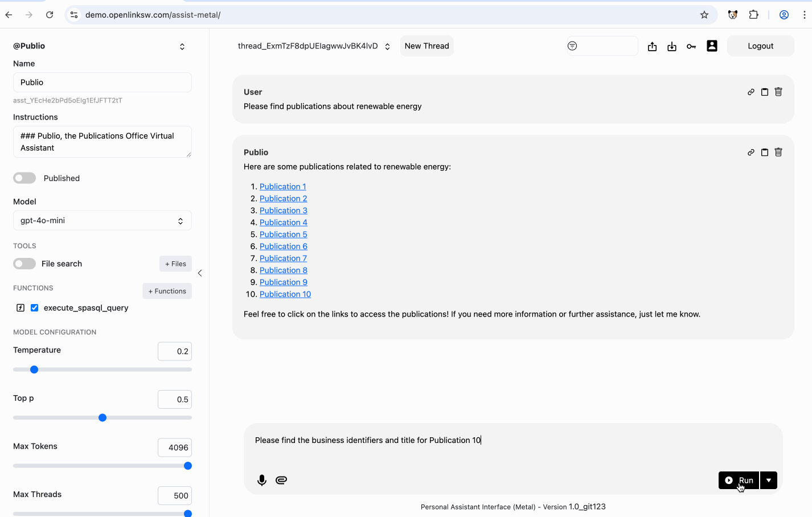Viewport: 812px width, 517px height.
Task: Delete the Publio response with trash icon
Action: point(778,152)
